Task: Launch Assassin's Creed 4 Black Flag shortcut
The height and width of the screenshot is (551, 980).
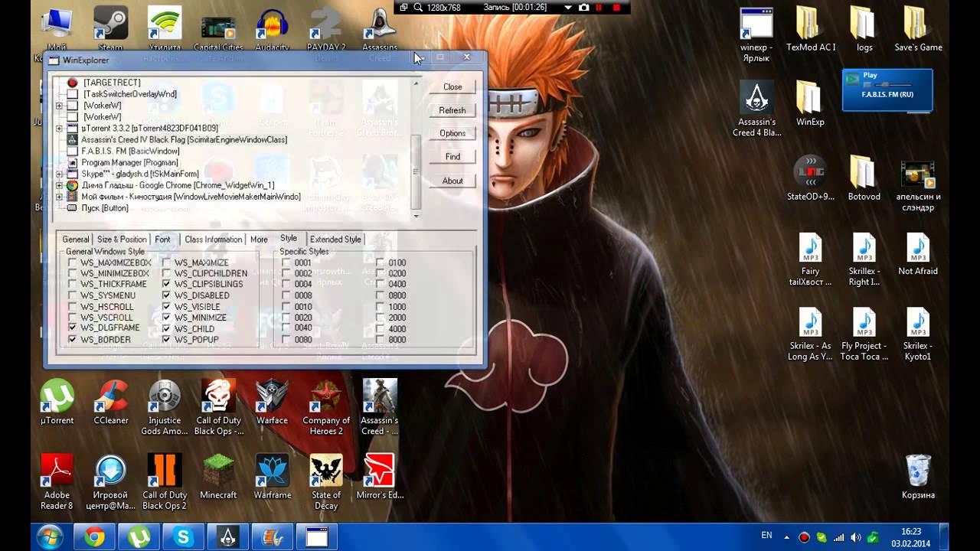Action: click(756, 109)
